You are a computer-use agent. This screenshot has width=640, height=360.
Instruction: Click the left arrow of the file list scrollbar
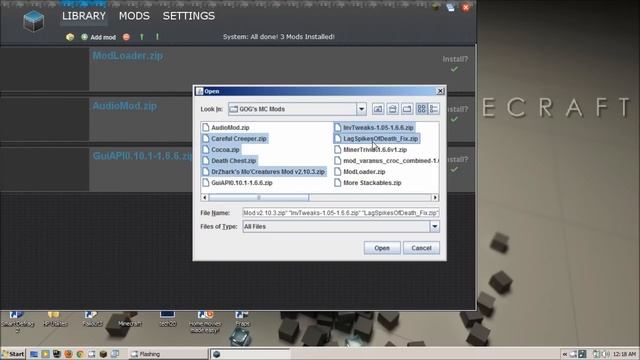(x=205, y=198)
